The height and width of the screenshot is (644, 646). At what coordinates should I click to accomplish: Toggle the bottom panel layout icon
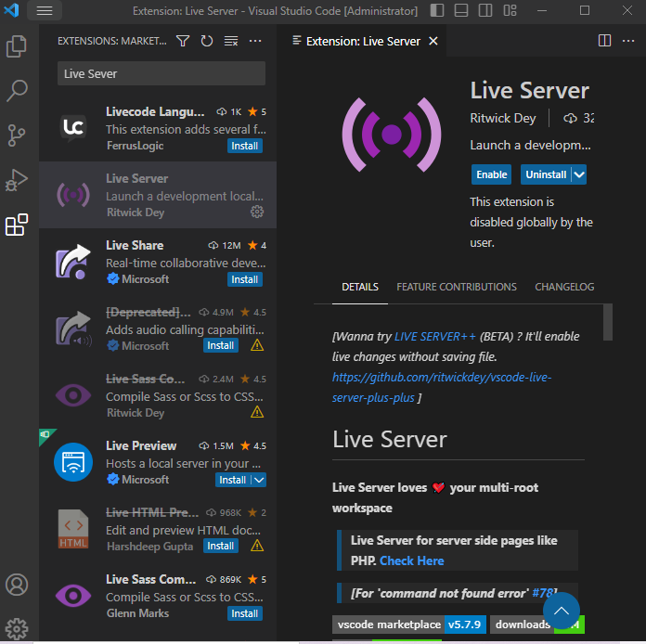[461, 10]
